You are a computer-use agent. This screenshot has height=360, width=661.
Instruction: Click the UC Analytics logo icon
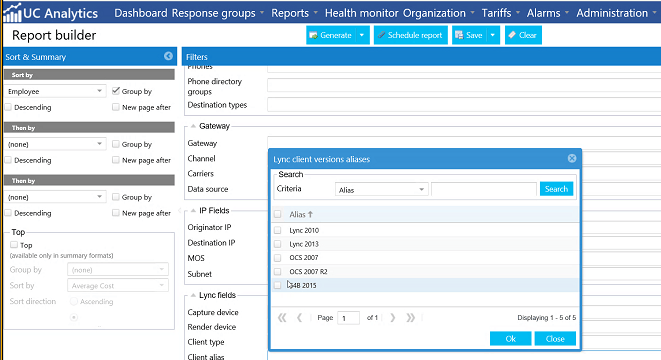click(x=12, y=13)
